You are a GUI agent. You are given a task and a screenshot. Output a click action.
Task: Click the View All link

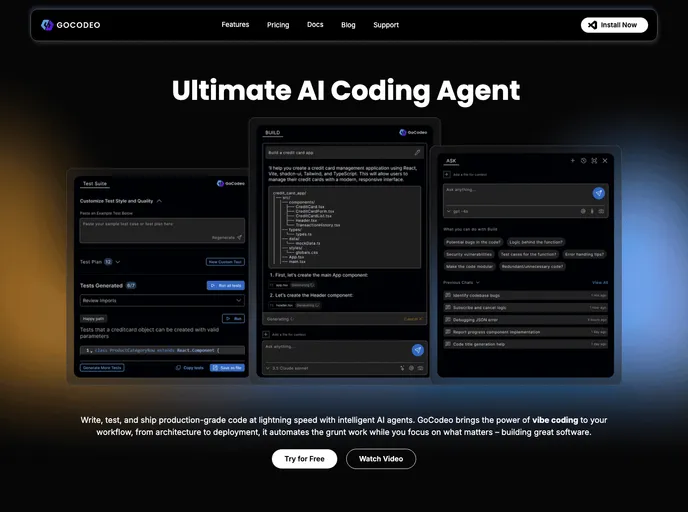pyautogui.click(x=600, y=283)
